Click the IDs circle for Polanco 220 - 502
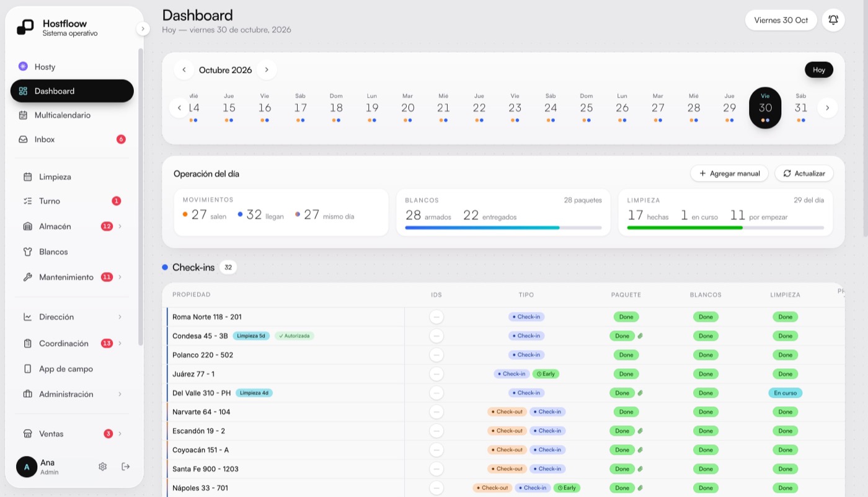Screen dimensions: 868x497 (x=436, y=355)
